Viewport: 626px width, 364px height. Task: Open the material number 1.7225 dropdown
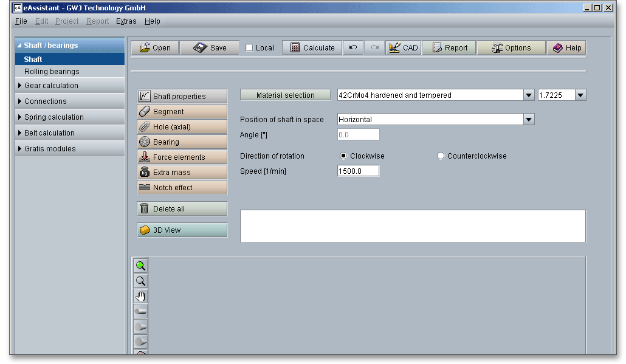(x=580, y=95)
